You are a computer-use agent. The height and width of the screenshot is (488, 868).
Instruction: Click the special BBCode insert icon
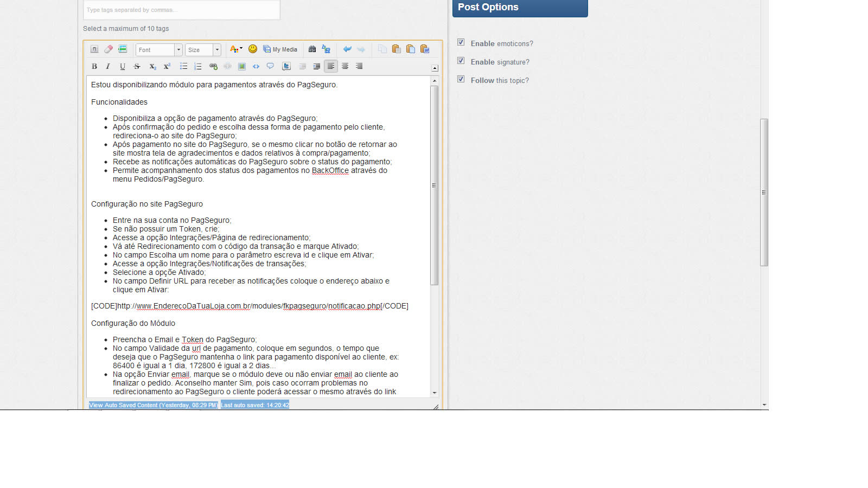click(123, 49)
